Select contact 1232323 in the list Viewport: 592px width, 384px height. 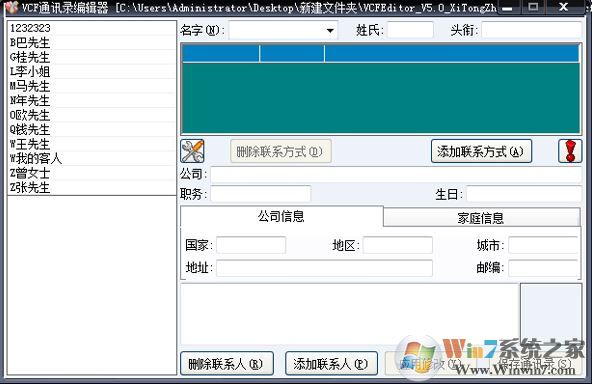point(92,28)
